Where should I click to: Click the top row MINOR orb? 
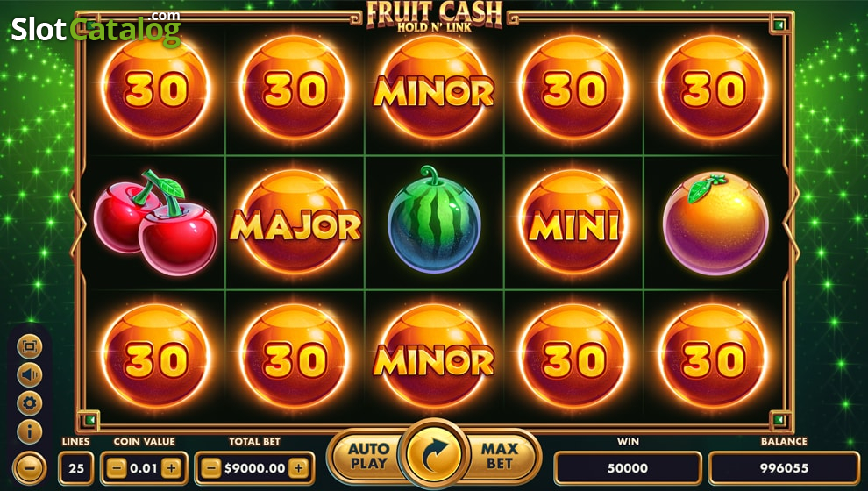434,89
